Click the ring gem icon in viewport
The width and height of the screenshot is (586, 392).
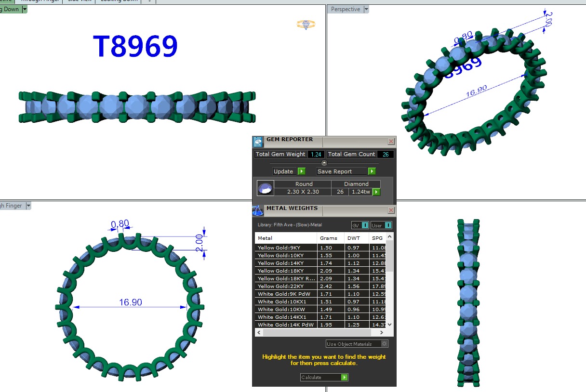[306, 25]
